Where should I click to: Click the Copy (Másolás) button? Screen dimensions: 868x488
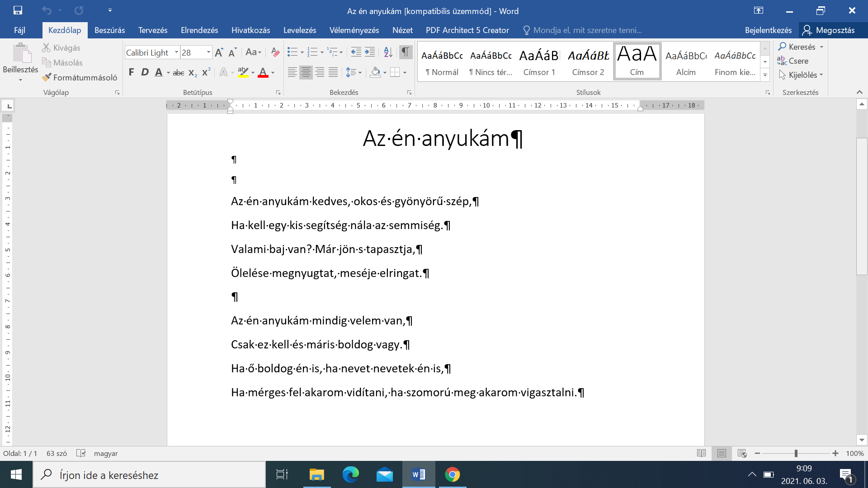[x=62, y=63]
